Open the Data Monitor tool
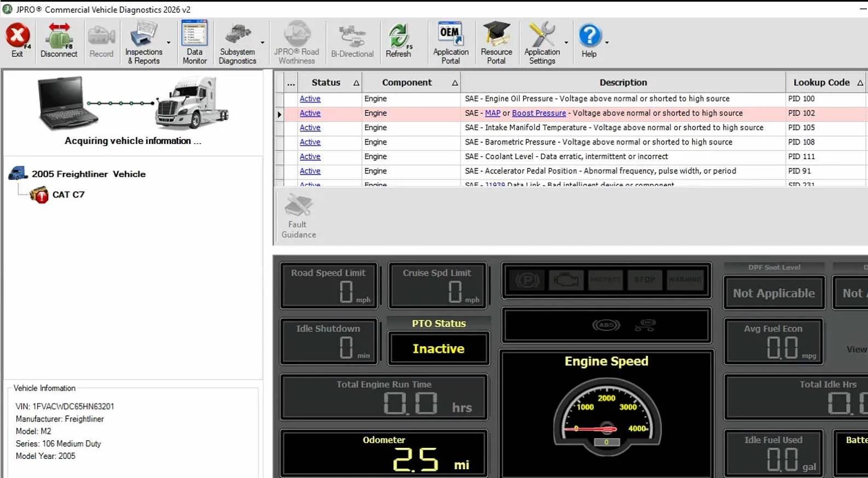 coord(195,43)
